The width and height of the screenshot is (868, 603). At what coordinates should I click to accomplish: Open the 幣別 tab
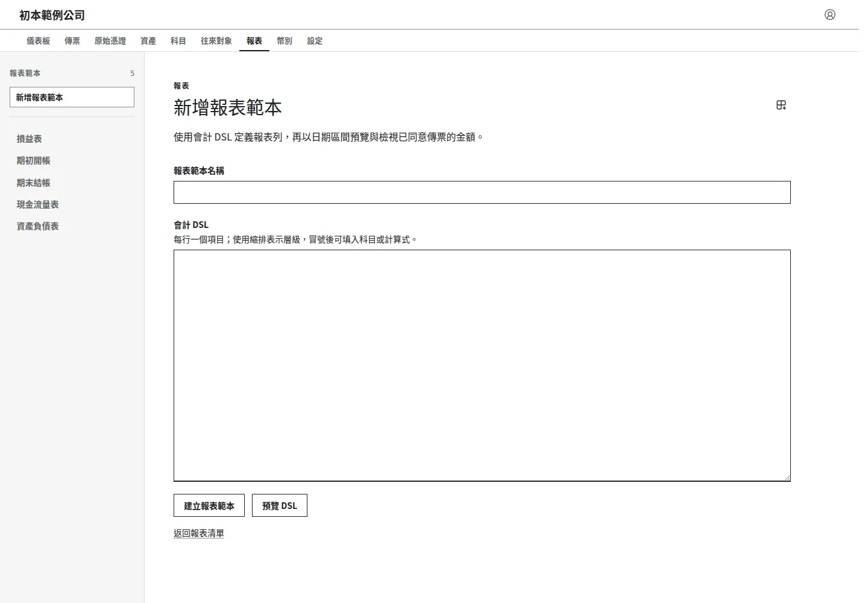[x=285, y=41]
